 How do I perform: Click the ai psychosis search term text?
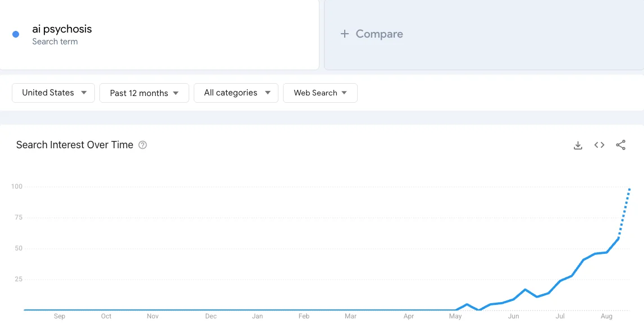coord(62,29)
